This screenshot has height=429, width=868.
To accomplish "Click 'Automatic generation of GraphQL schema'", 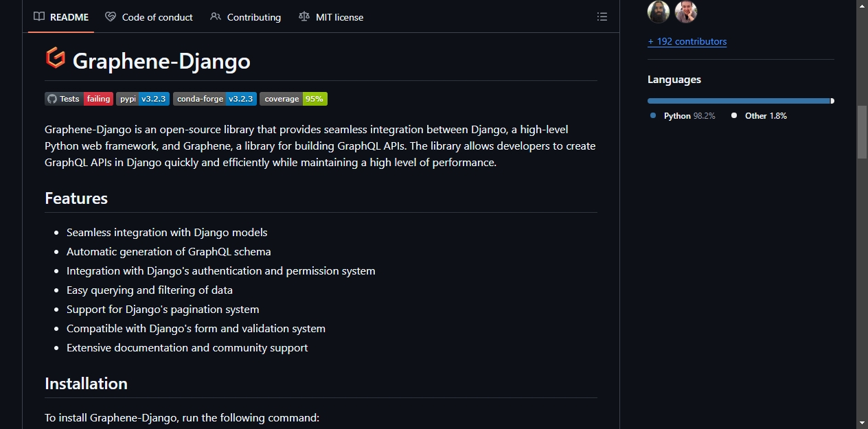I will pyautogui.click(x=169, y=252).
